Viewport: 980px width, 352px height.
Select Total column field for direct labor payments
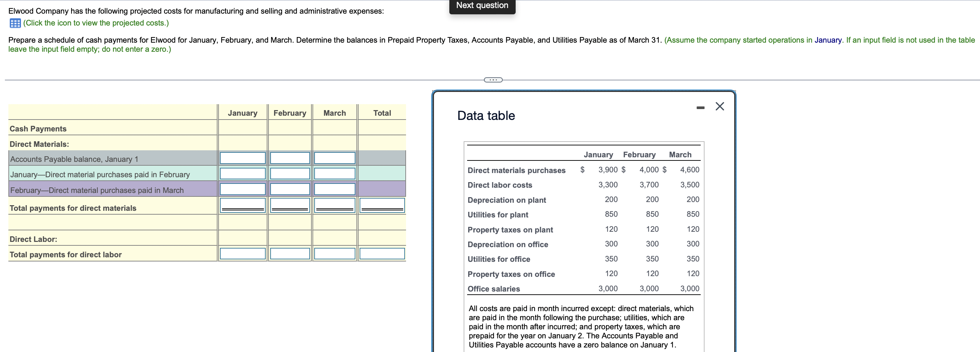382,254
